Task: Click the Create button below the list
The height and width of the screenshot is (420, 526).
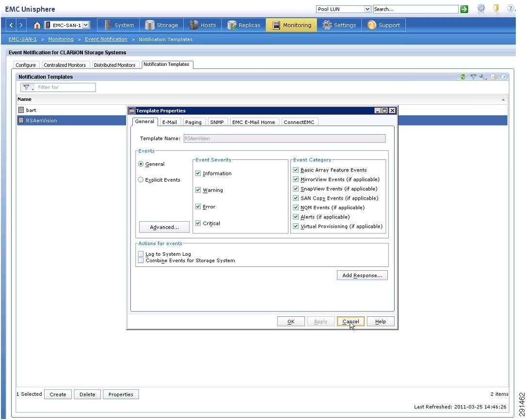Action: pyautogui.click(x=58, y=394)
